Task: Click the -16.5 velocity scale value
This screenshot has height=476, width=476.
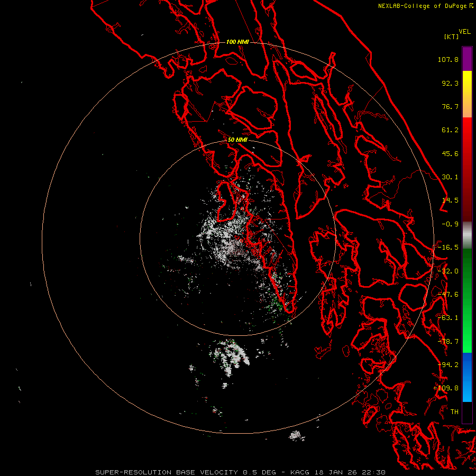Action: click(x=448, y=248)
